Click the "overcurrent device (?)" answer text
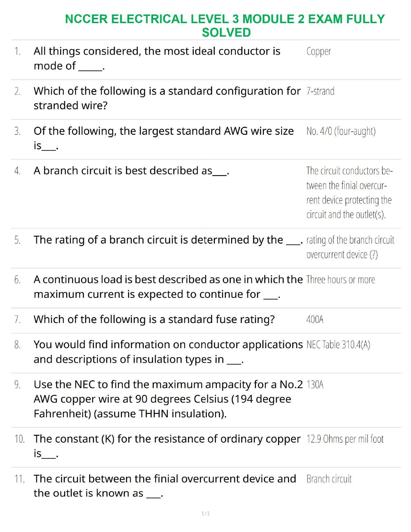Viewport: 411px width, 532px height. click(x=342, y=255)
